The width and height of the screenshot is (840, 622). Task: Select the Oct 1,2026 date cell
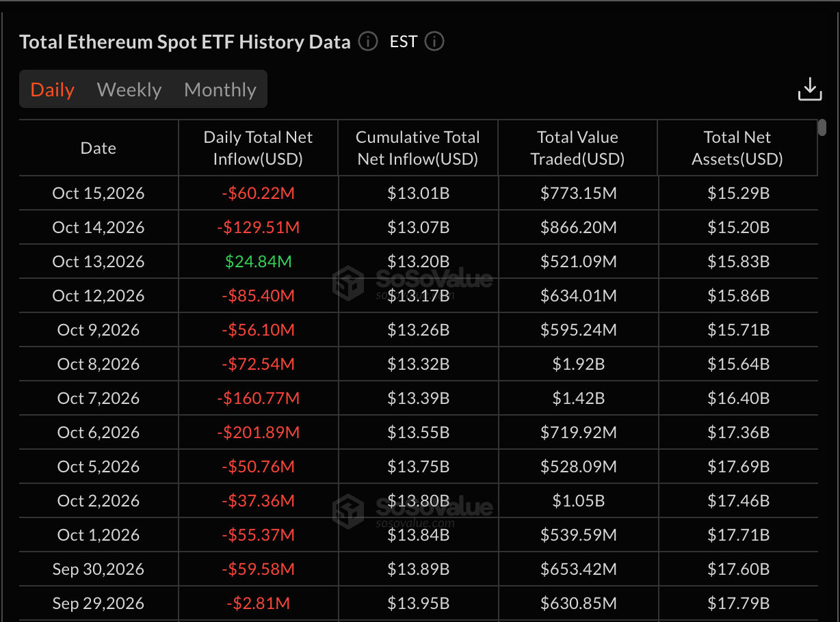click(x=99, y=535)
